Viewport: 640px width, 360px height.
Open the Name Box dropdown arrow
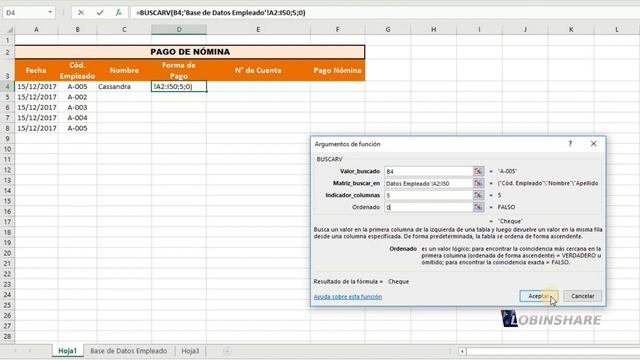(50, 13)
